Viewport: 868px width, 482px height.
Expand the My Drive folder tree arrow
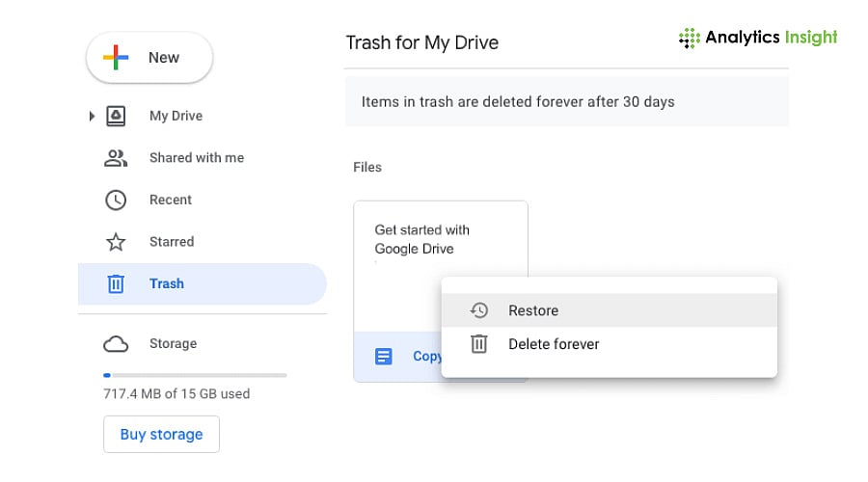pyautogui.click(x=92, y=117)
